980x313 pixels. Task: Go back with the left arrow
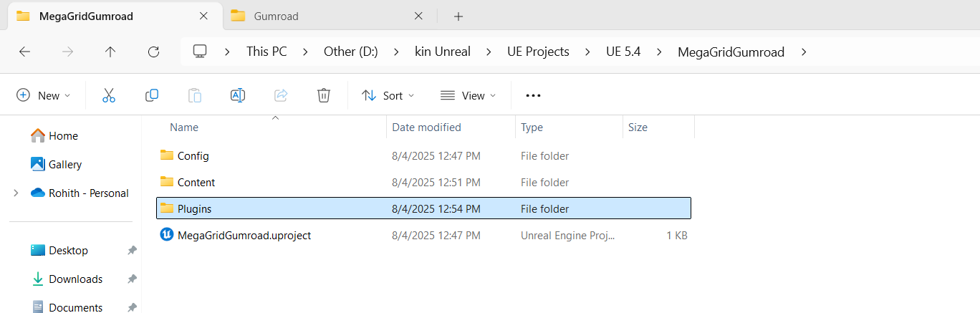(24, 52)
